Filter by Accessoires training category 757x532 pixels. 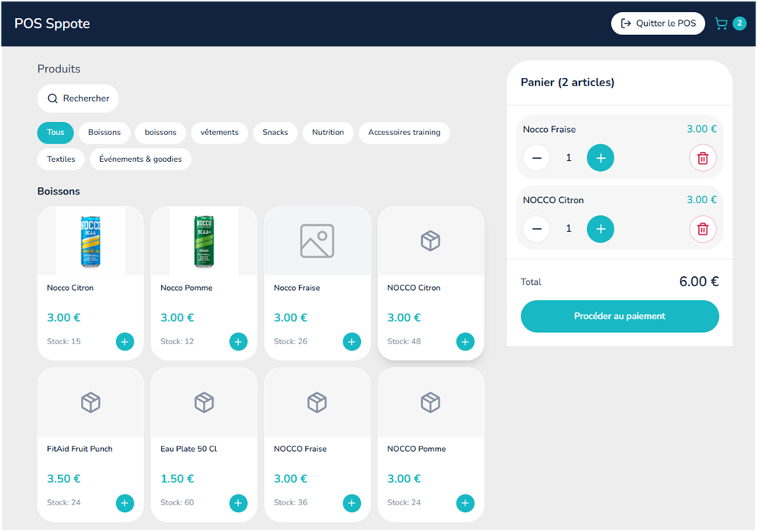tap(404, 132)
